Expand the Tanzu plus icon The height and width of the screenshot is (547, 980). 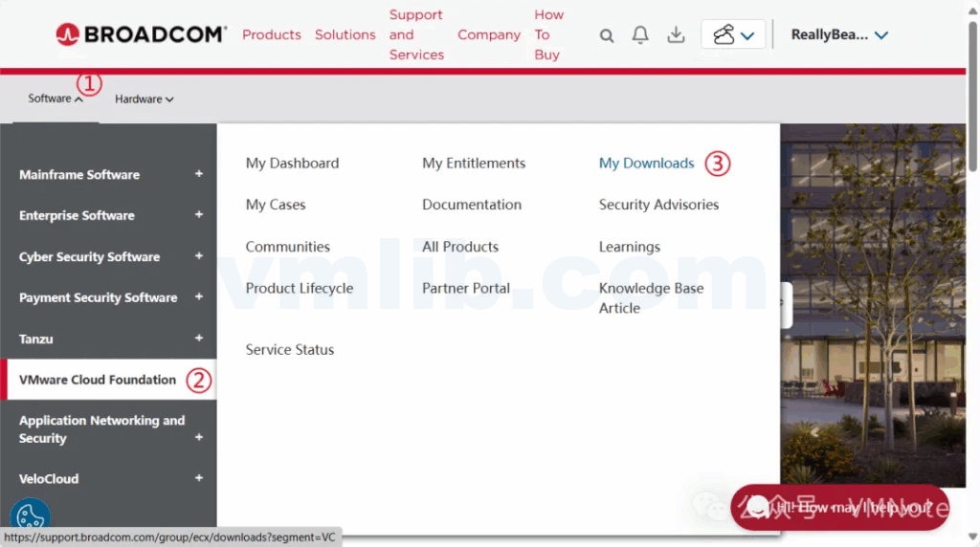pos(199,339)
